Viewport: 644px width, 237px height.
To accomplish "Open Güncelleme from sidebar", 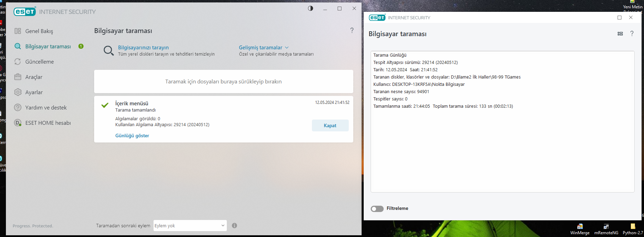I will coord(39,62).
